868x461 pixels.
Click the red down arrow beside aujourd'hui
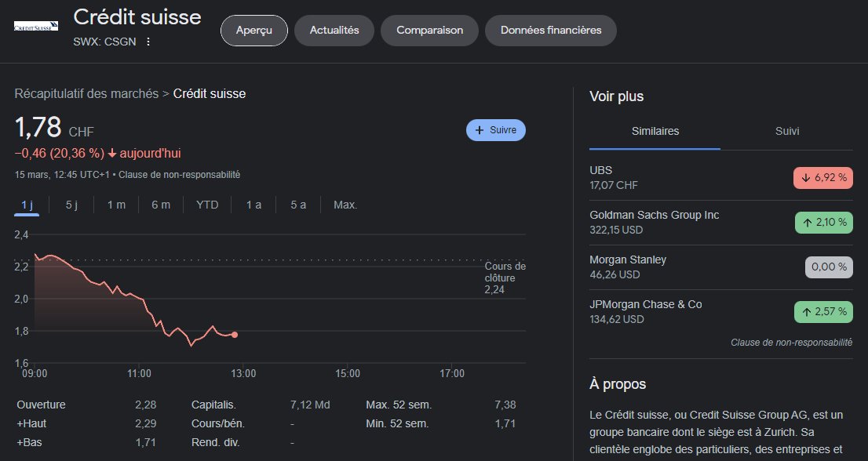click(x=111, y=154)
